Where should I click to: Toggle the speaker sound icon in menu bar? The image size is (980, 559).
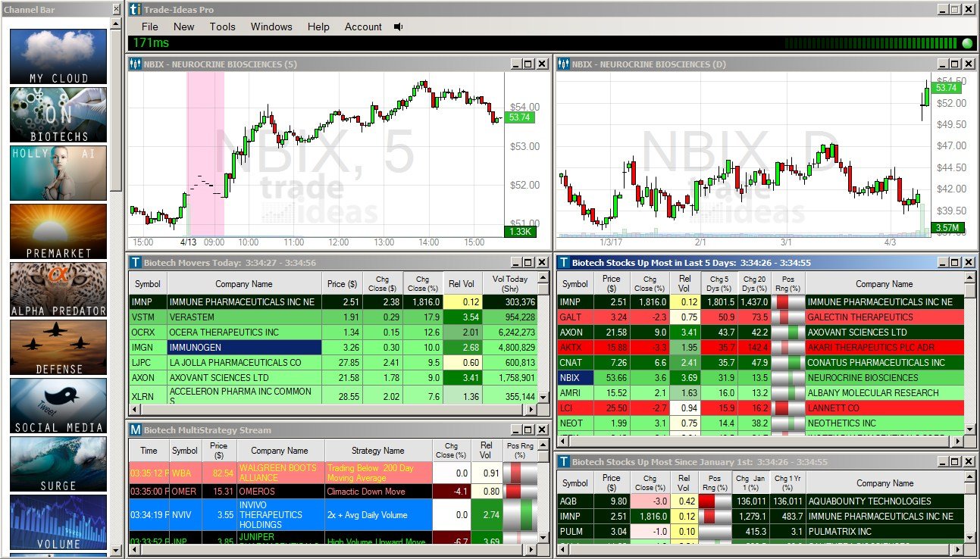399,27
